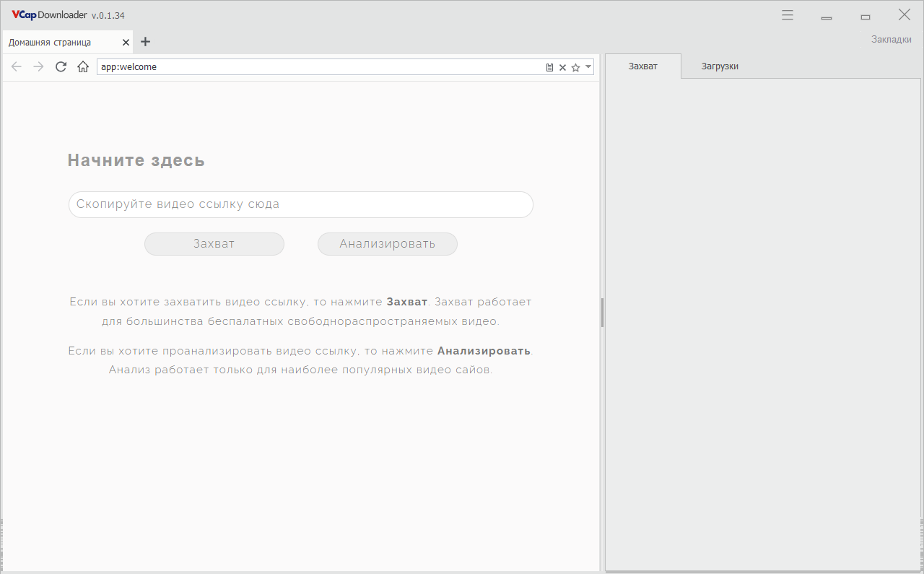The image size is (924, 574).
Task: Click the Анализировать button
Action: (388, 244)
